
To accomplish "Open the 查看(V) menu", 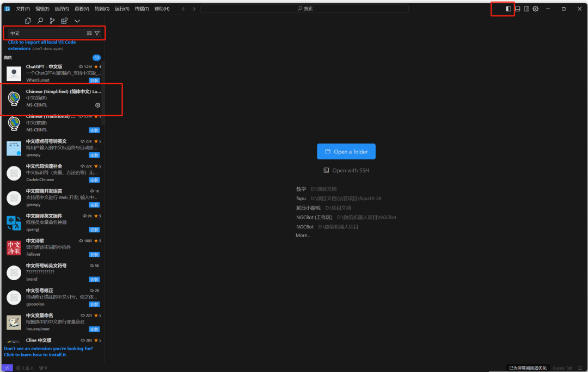I will coord(82,9).
